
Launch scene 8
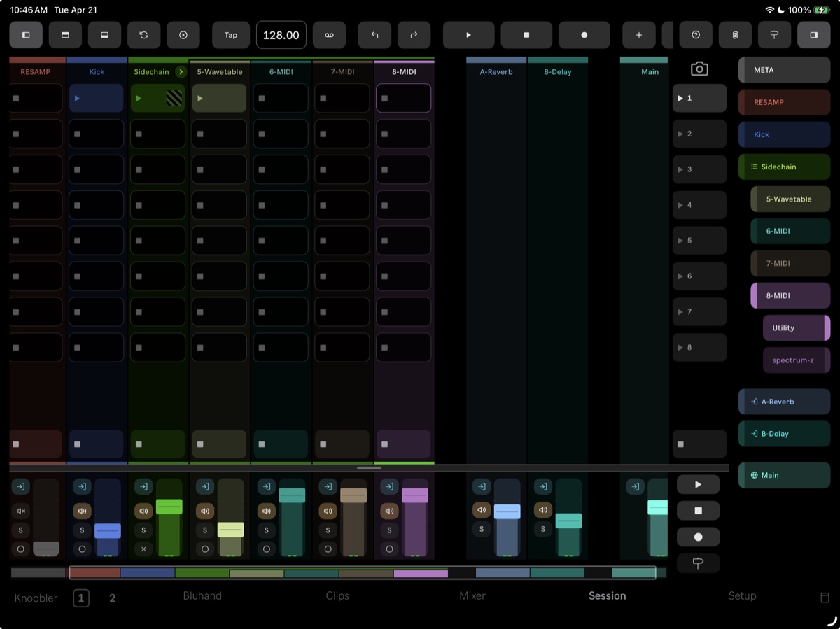pos(699,348)
